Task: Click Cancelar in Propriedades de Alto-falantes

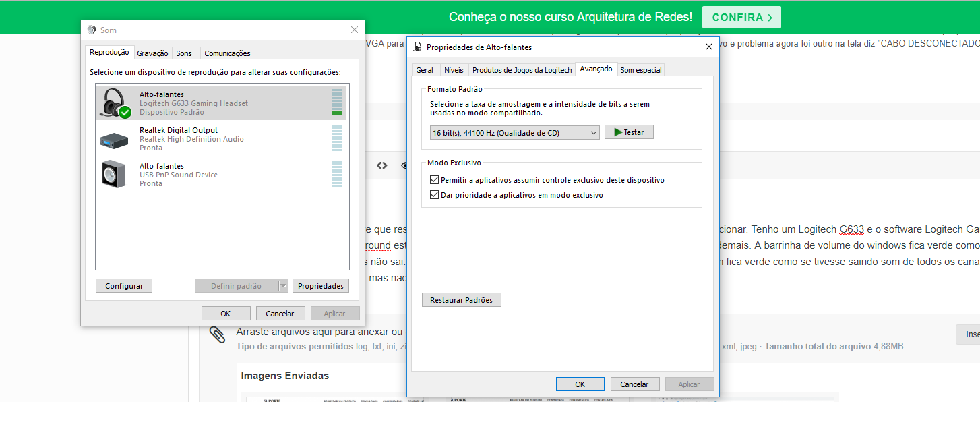Action: click(635, 384)
